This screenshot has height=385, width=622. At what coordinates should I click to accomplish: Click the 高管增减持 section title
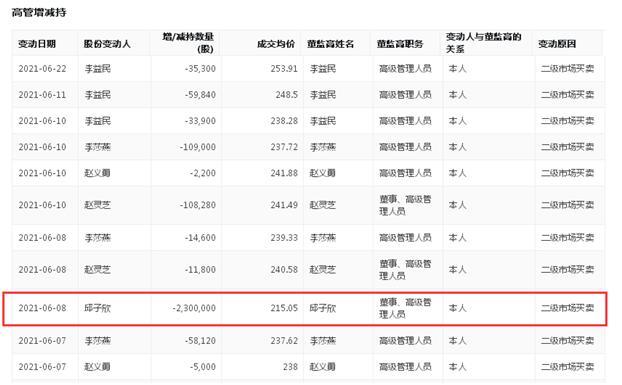39,13
